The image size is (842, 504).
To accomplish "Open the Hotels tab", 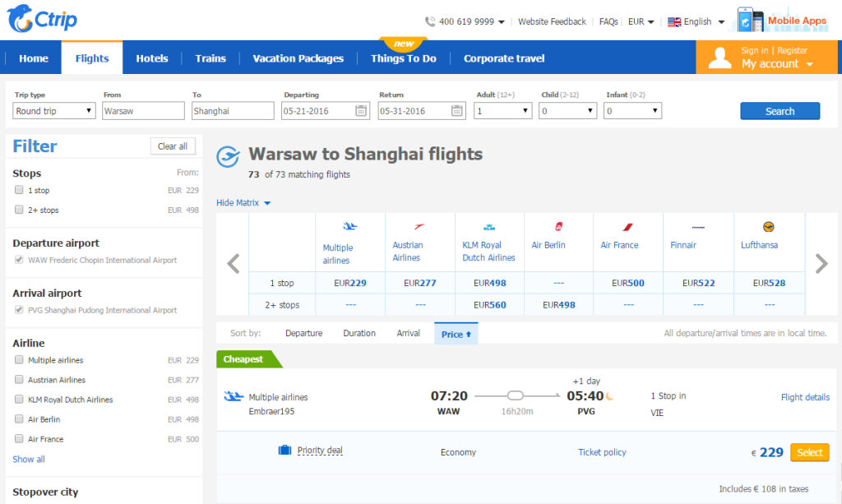I will pyautogui.click(x=152, y=58).
